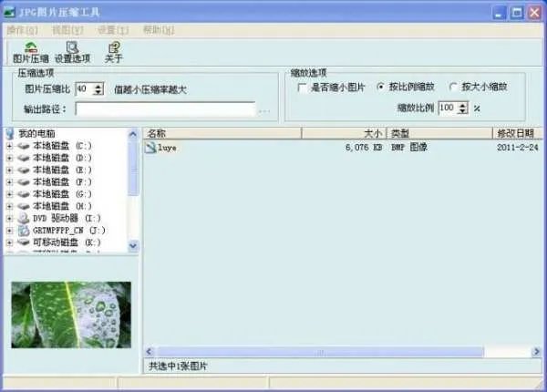Select the 可移动磁盘 (K:) label

click(x=67, y=242)
